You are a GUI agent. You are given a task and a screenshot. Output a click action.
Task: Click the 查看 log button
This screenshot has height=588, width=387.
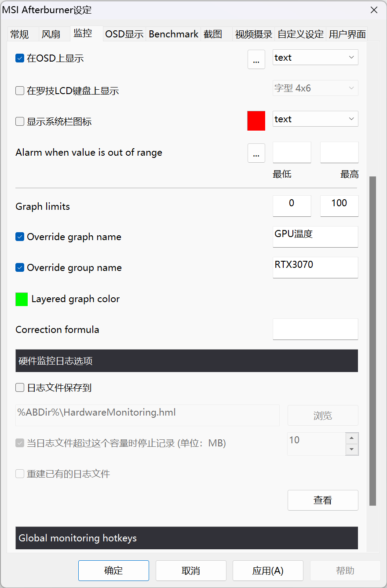pyautogui.click(x=323, y=500)
